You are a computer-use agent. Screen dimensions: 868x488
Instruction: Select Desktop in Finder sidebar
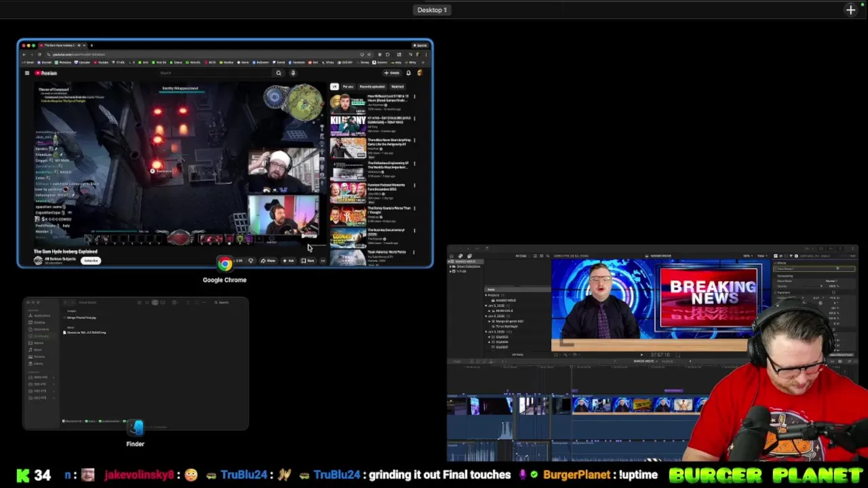(x=37, y=323)
